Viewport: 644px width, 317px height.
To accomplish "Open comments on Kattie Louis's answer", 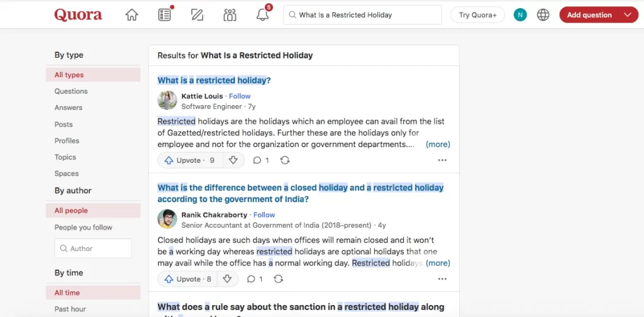I will click(x=261, y=160).
